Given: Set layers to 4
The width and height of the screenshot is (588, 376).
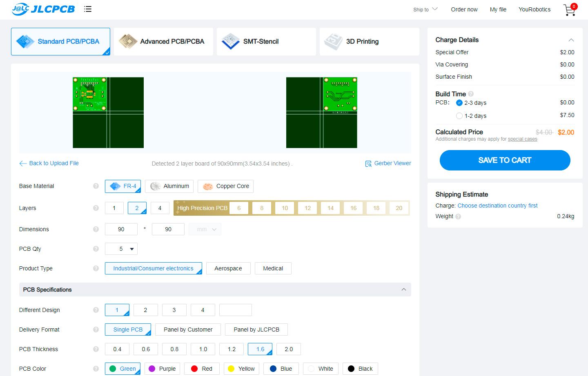Looking at the screenshot, I should click(160, 208).
